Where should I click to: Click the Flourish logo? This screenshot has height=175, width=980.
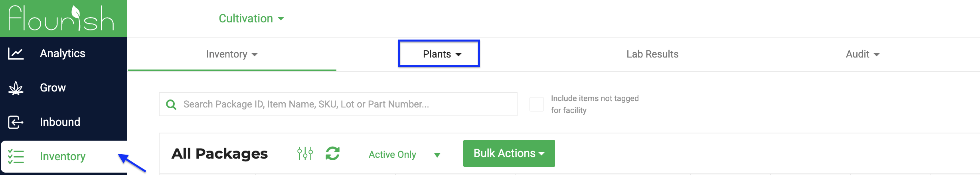coord(61,18)
